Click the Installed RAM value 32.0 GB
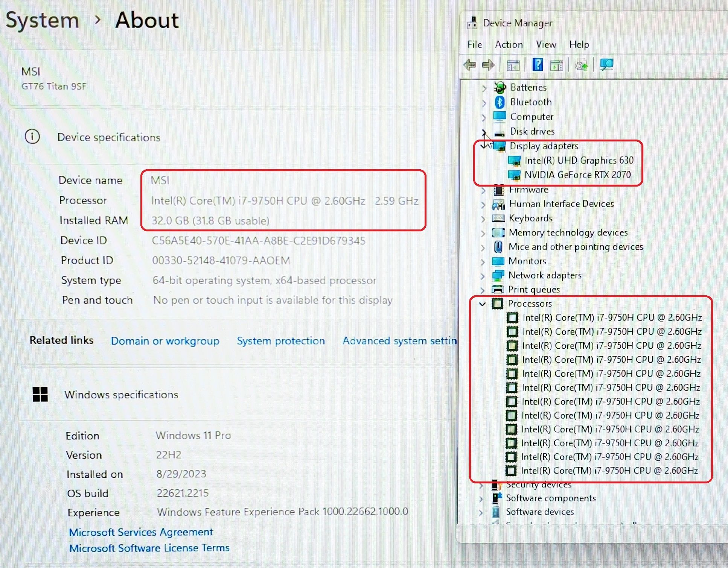Viewport: 728px width, 568px height. tap(210, 220)
